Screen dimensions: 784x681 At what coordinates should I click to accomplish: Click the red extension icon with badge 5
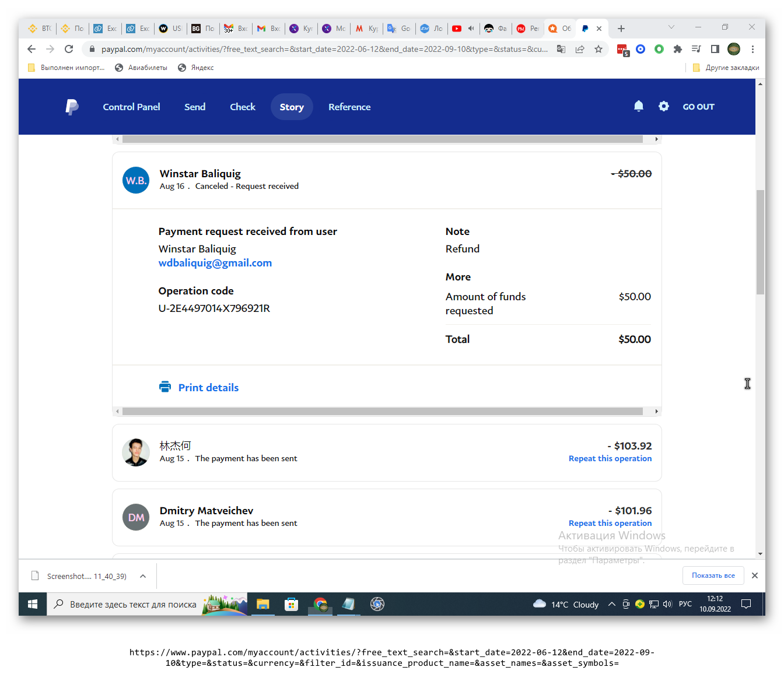tap(622, 50)
